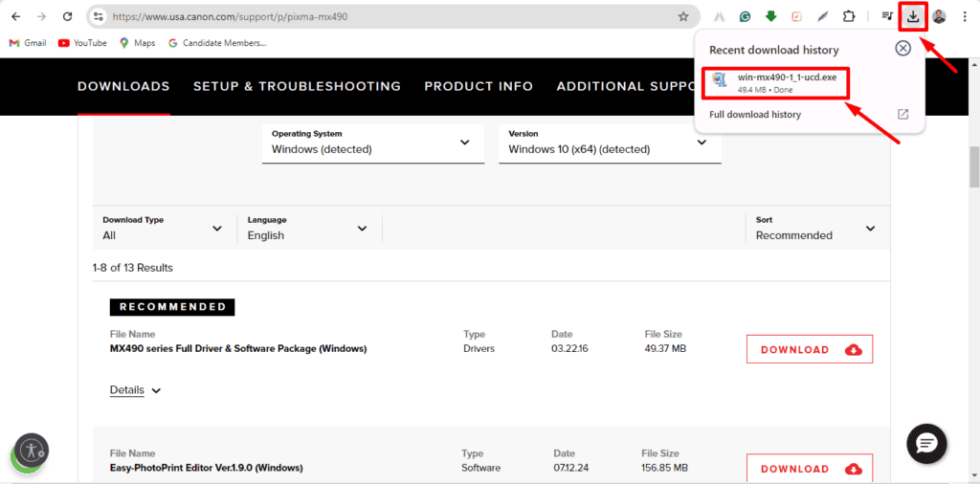Click external-link icon next to Full download history
980x484 pixels.
902,114
